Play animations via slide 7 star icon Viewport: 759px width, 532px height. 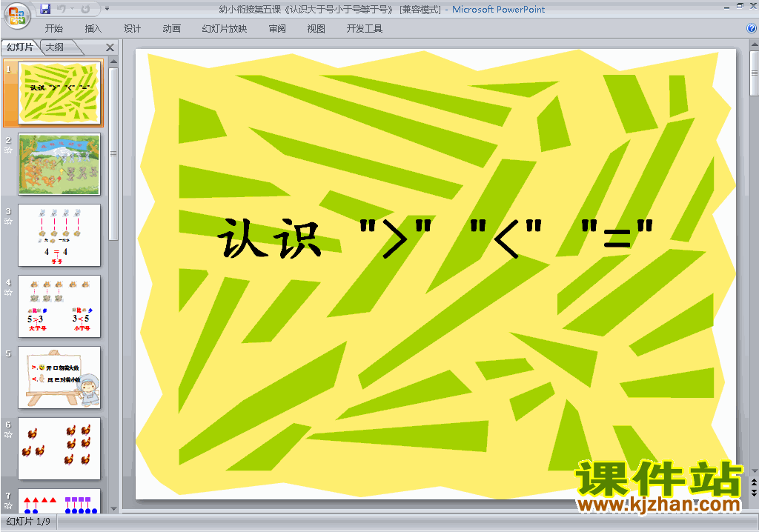pyautogui.click(x=8, y=506)
